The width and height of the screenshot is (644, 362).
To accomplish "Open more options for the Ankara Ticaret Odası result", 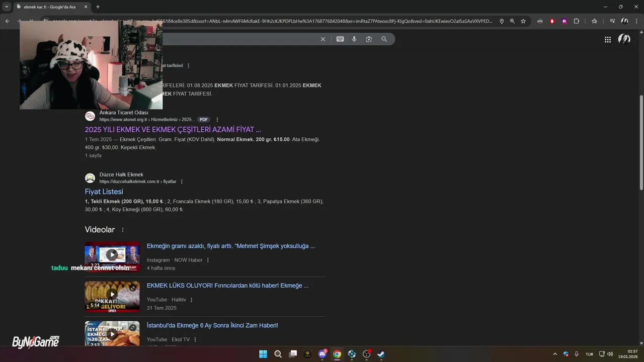I will (217, 120).
